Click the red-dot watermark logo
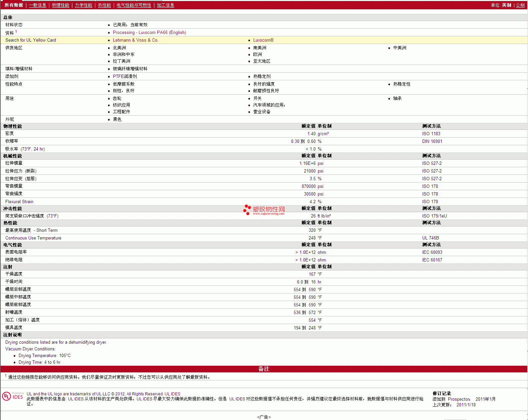This screenshot has height=420, width=528. pos(247,210)
